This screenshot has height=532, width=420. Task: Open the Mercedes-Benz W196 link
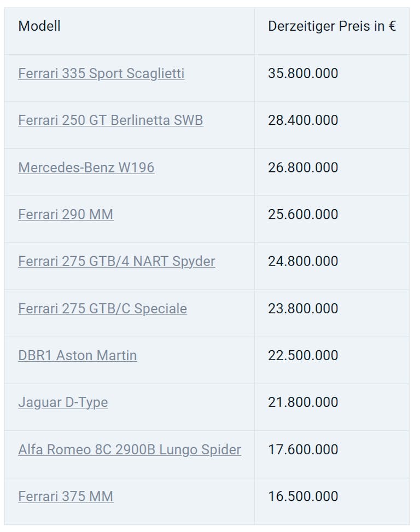pyautogui.click(x=86, y=167)
